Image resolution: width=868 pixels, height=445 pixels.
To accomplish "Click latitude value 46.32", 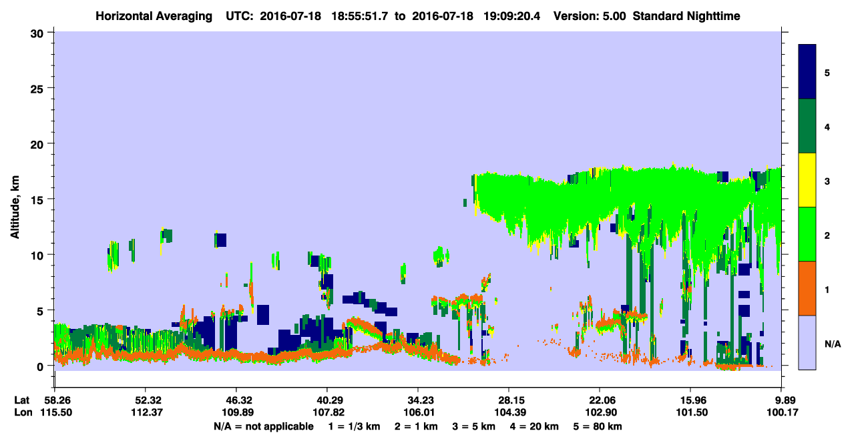I will click(x=236, y=400).
